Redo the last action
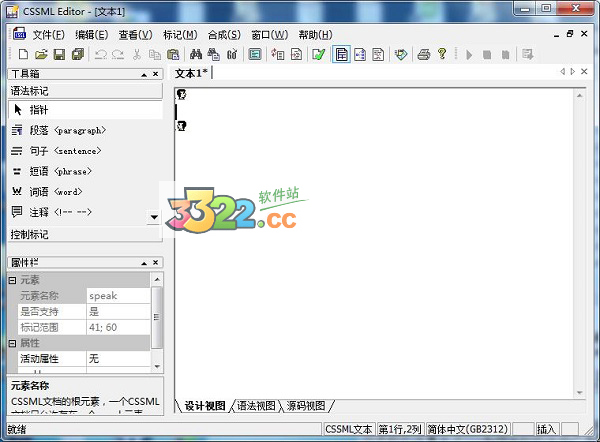Image resolution: width=600 pixels, height=442 pixels. (x=118, y=54)
